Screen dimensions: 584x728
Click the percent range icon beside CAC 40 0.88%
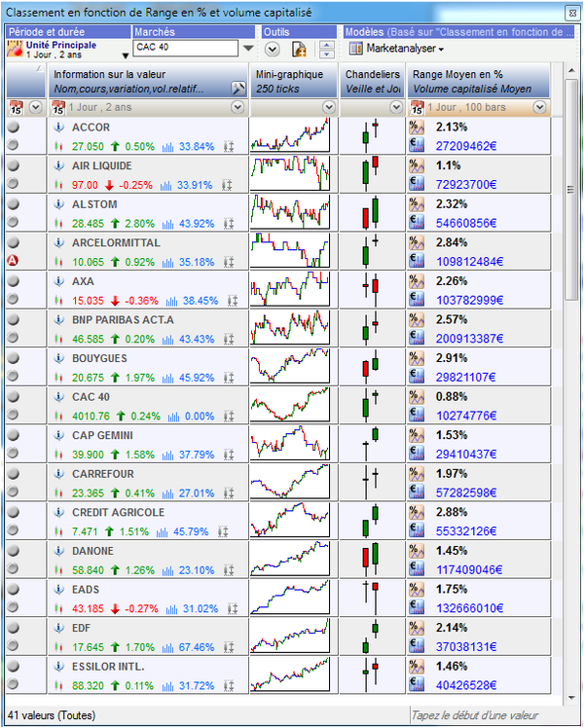point(417,397)
